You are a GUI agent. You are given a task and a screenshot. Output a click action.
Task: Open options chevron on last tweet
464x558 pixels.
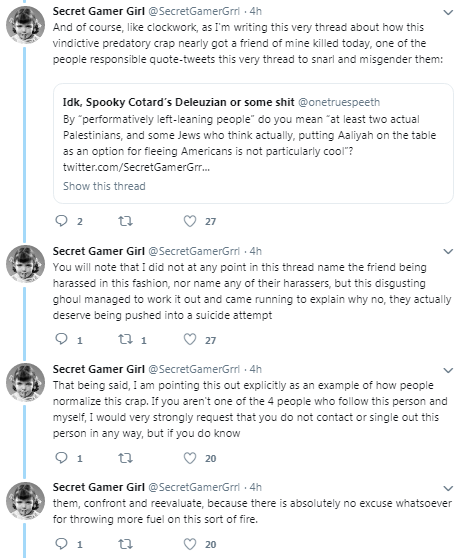(x=448, y=488)
